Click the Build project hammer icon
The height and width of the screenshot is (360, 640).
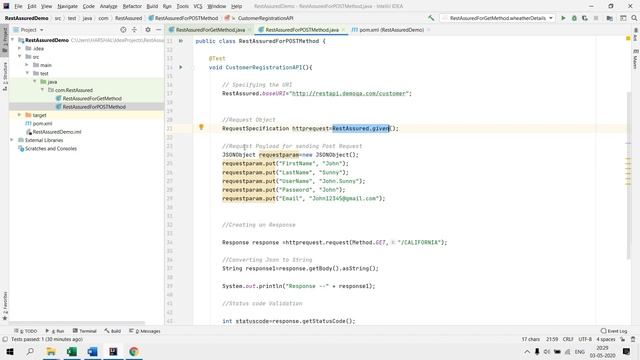click(431, 18)
